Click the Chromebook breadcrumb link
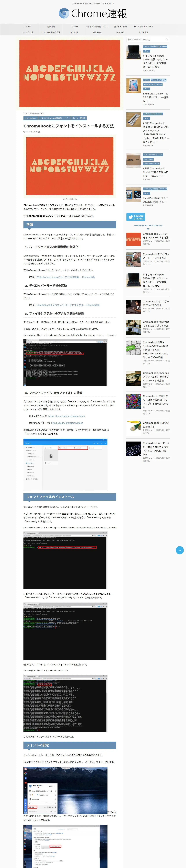The image size is (186, 868). tap(36, 113)
